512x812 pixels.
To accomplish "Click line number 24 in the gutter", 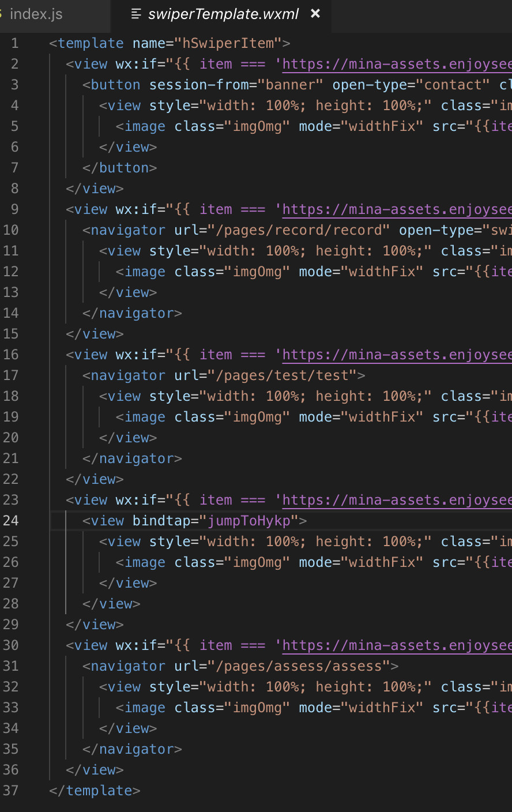I will click(x=11, y=521).
